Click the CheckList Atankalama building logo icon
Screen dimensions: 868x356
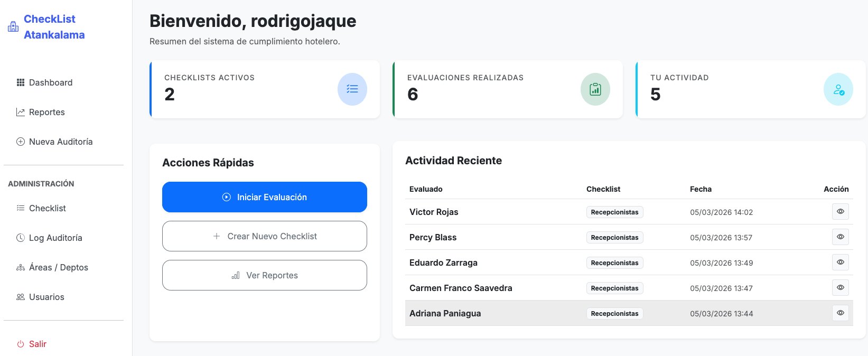point(13,27)
